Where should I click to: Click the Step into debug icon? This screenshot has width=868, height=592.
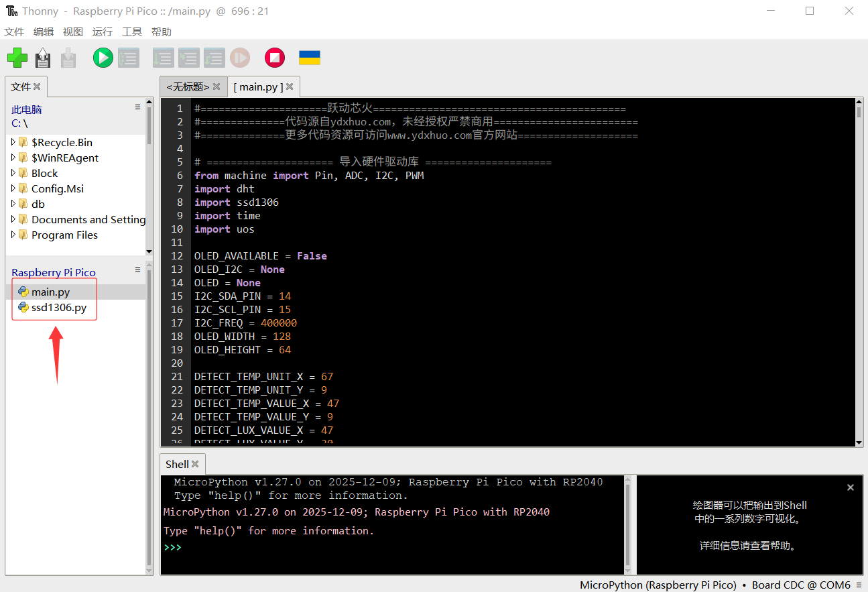[x=188, y=58]
